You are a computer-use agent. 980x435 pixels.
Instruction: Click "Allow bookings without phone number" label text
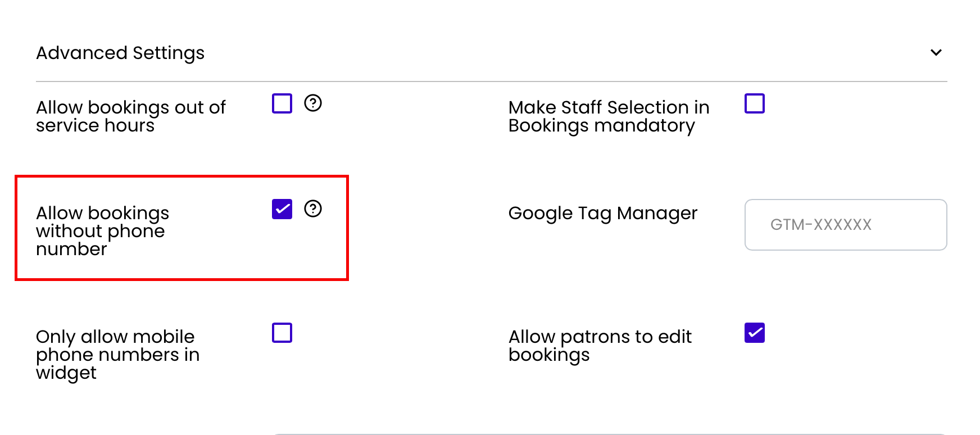tap(102, 231)
